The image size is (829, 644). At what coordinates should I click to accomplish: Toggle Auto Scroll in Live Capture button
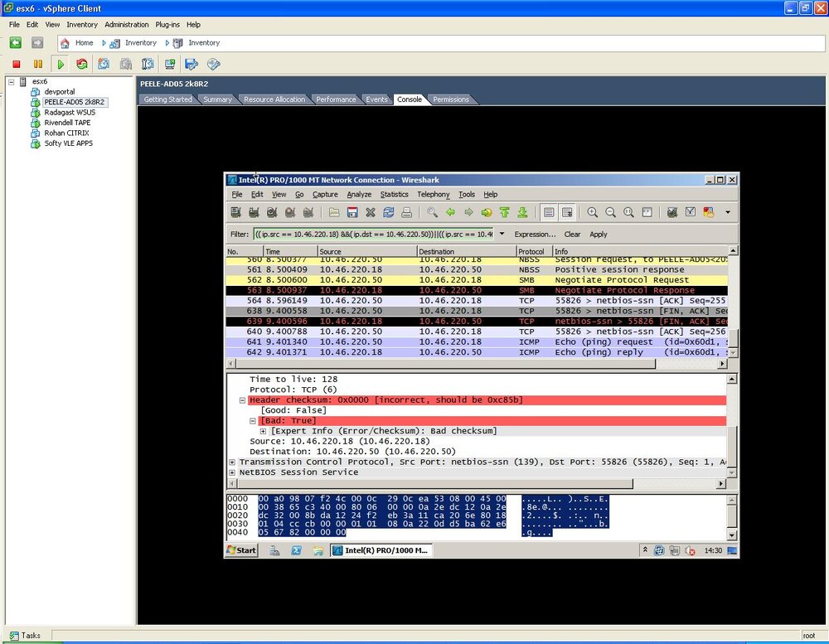click(567, 212)
